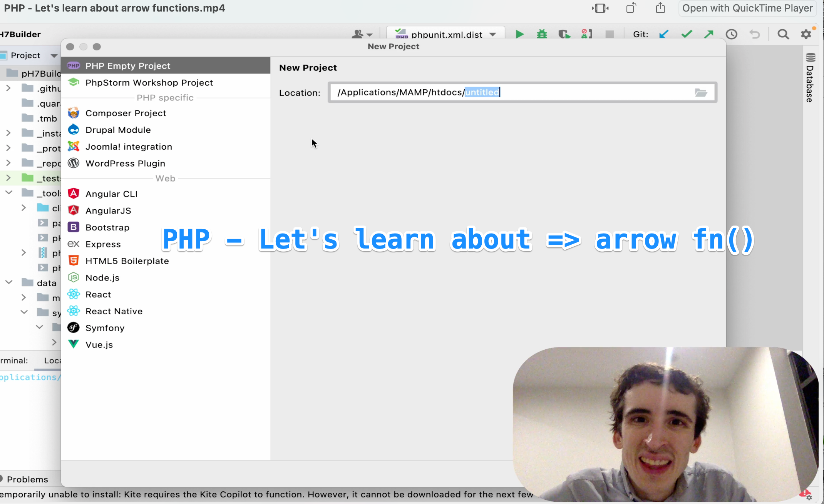Image resolution: width=824 pixels, height=504 pixels.
Task: Open Git history clock icon
Action: tap(732, 35)
